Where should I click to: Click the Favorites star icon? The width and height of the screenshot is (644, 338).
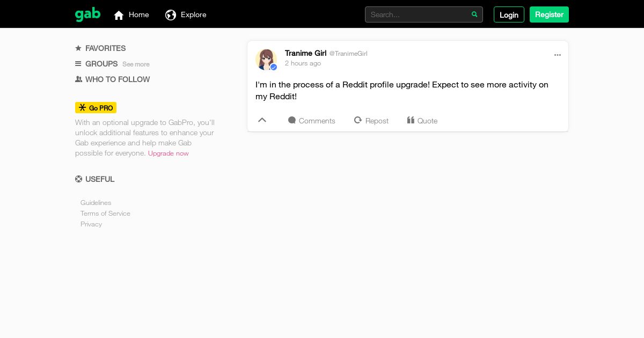pyautogui.click(x=78, y=48)
